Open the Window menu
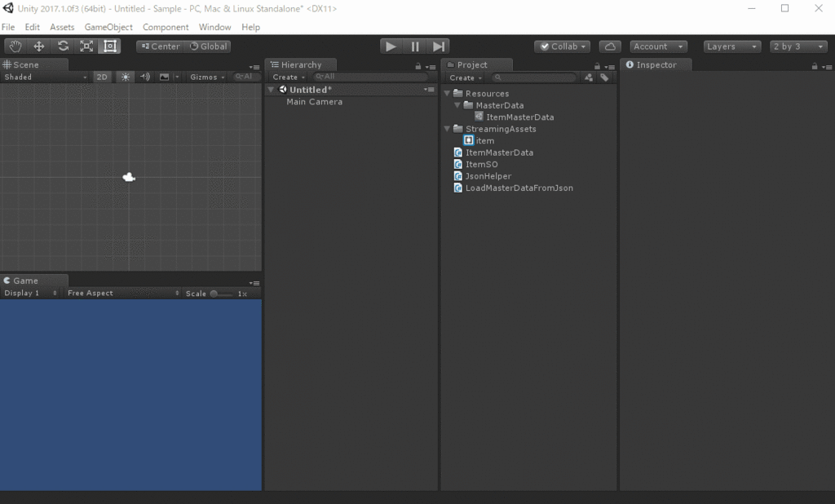The width and height of the screenshot is (835, 504). [x=214, y=27]
